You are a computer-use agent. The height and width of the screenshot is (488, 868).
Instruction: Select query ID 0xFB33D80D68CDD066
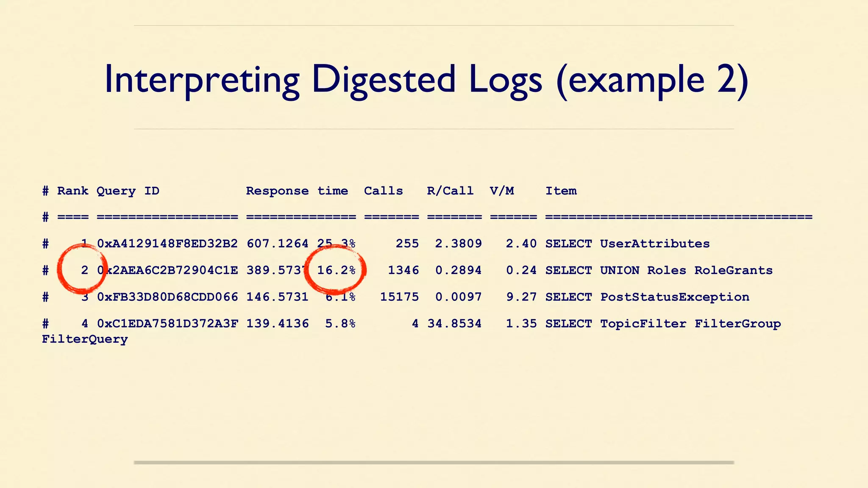coord(167,297)
